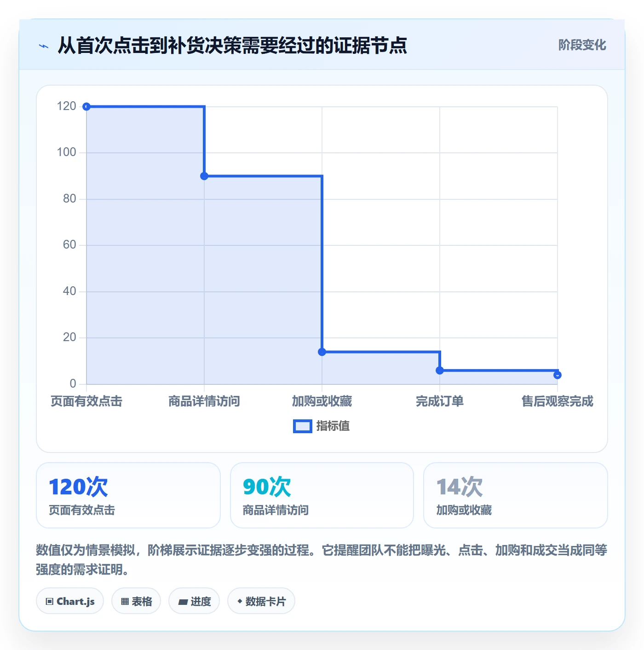This screenshot has width=644, height=650.
Task: Click the data point at 加购或收藏
Action: [x=322, y=352]
